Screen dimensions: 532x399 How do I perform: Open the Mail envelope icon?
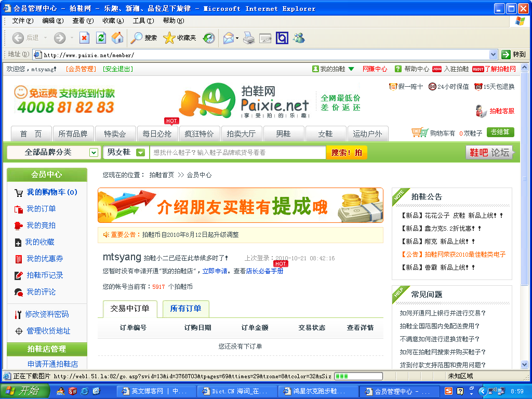(229, 37)
